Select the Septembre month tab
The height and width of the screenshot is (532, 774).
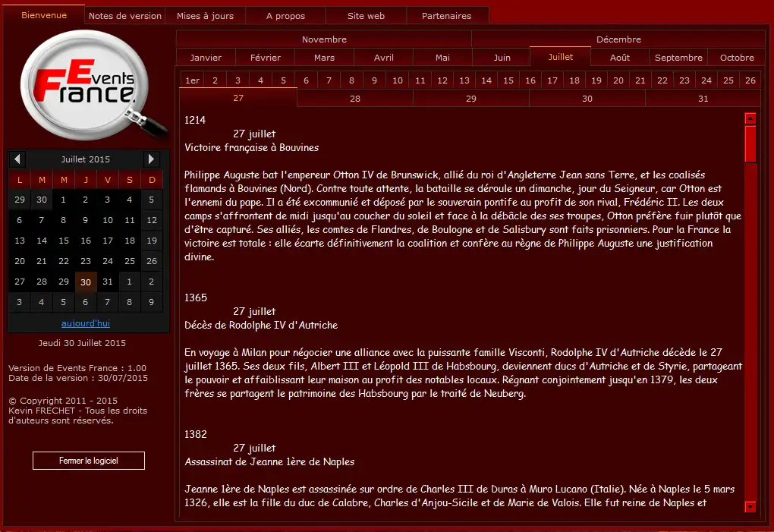[678, 57]
